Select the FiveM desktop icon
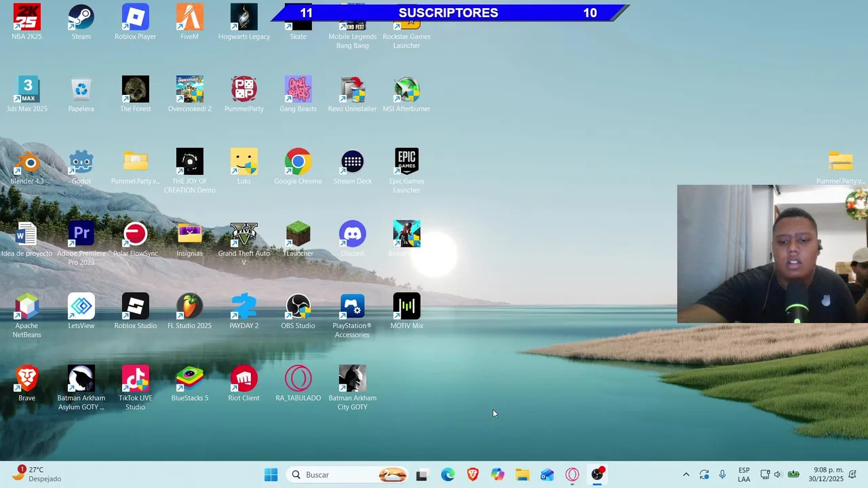 click(190, 18)
